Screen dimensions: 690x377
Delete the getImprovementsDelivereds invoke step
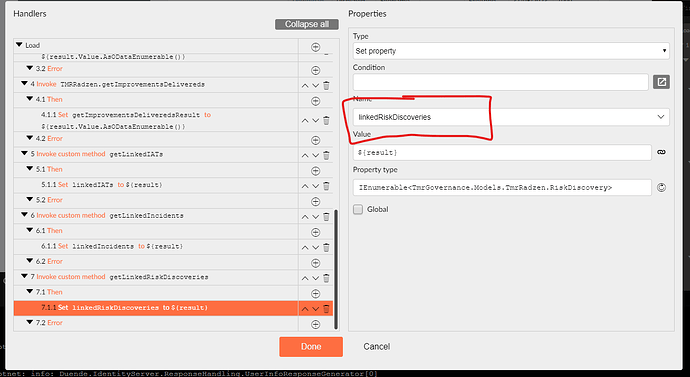pos(326,85)
